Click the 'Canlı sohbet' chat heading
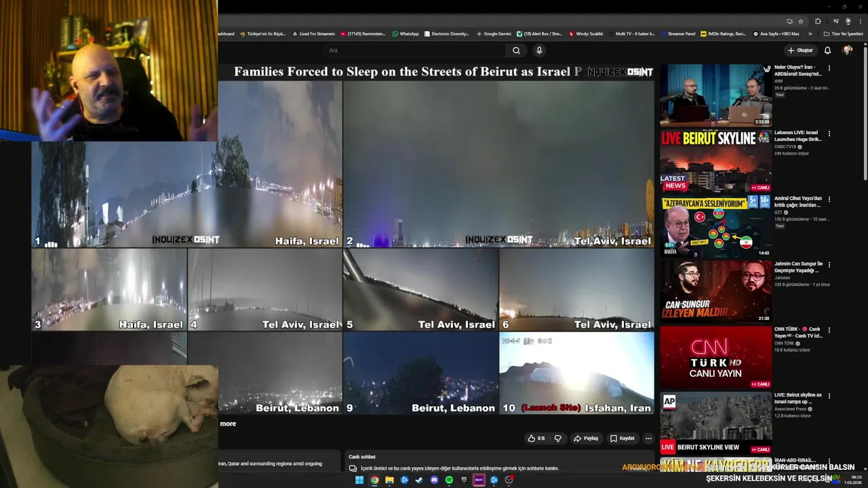Viewport: 868px width, 488px height. tap(362, 457)
